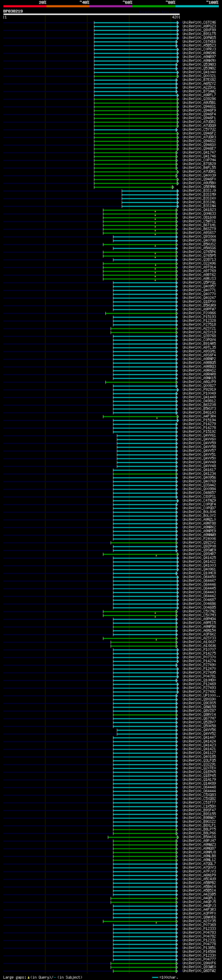Select hit UniRef100_C0PRJ3
Screen dimensions: 222x980
coord(199,49)
